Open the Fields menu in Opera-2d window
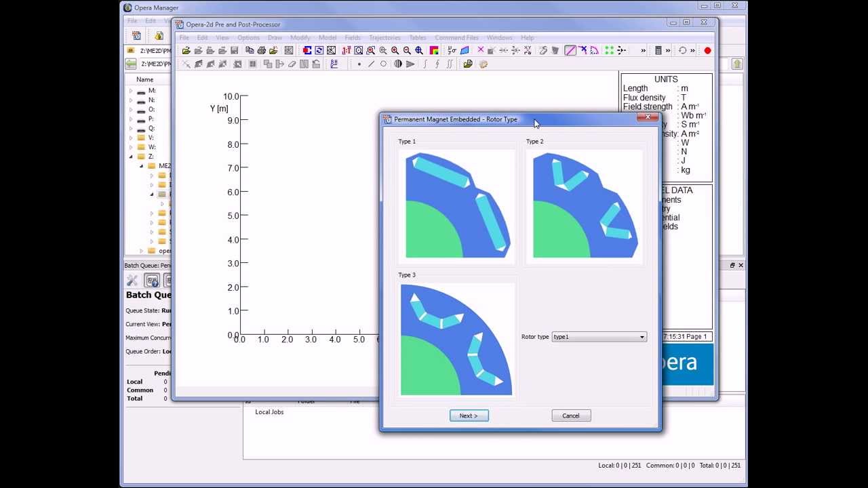Screen dimensions: 868x488 point(353,38)
